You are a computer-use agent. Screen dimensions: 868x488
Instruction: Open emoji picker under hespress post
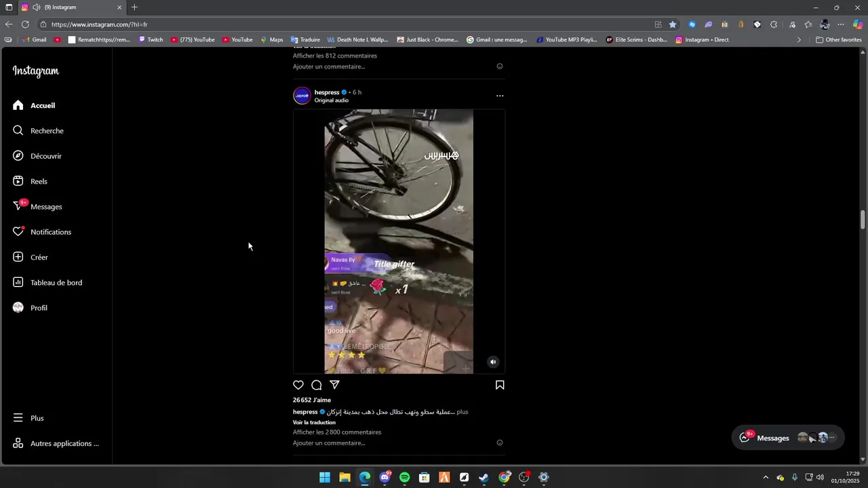(x=500, y=443)
